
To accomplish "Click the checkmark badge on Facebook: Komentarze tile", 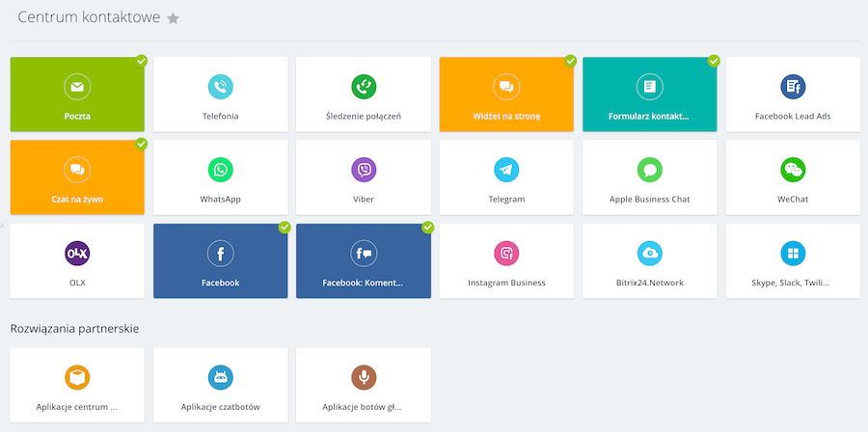I will (428, 227).
